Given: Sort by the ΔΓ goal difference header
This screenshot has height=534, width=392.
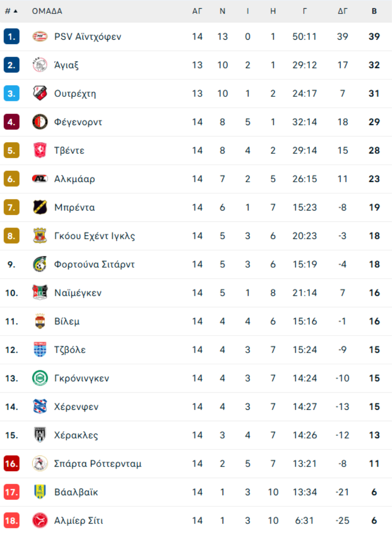Looking at the screenshot, I should pyautogui.click(x=343, y=11).
